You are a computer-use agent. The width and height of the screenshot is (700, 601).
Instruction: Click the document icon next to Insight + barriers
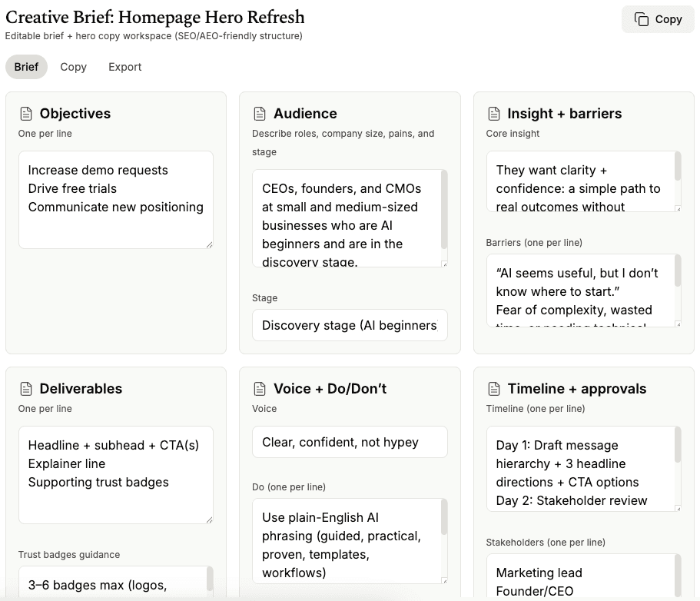pyautogui.click(x=494, y=114)
